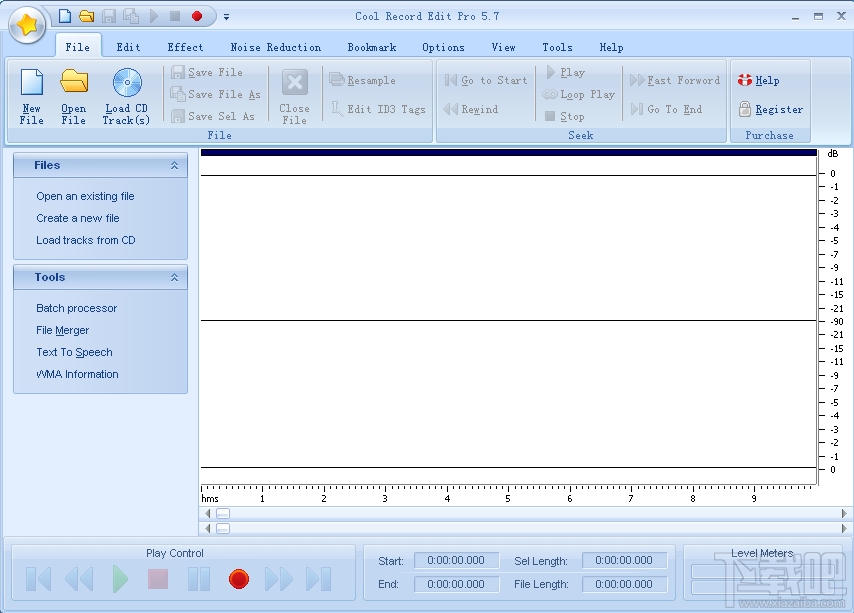The width and height of the screenshot is (854, 613).
Task: Click the Start time field
Action: pyautogui.click(x=455, y=561)
